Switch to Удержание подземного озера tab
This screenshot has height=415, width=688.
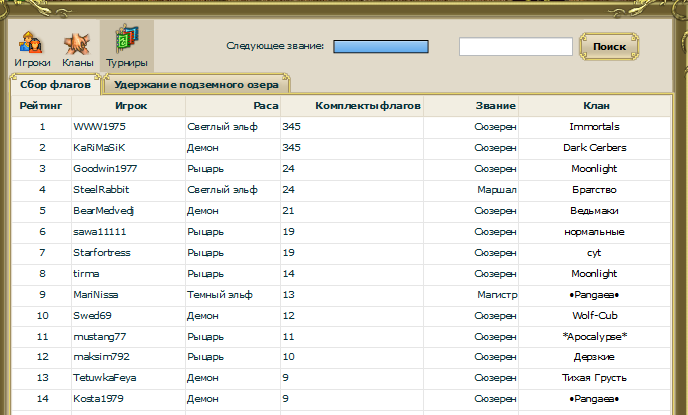[196, 85]
